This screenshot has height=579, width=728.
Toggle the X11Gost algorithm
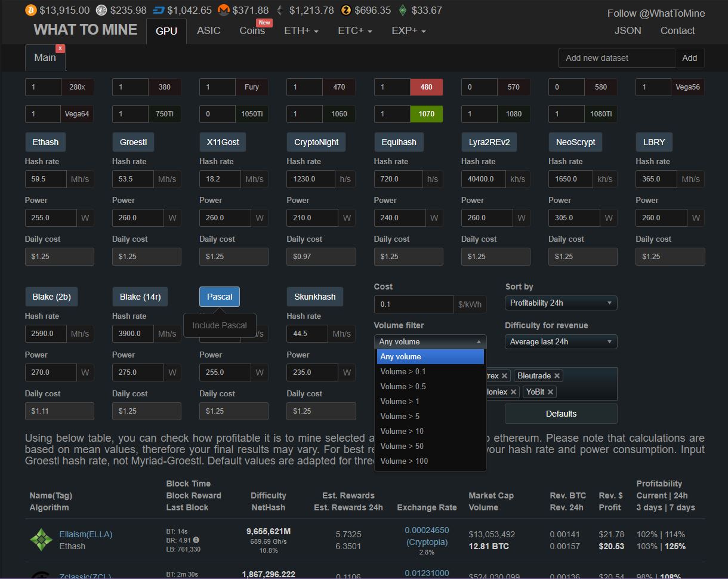tap(223, 142)
